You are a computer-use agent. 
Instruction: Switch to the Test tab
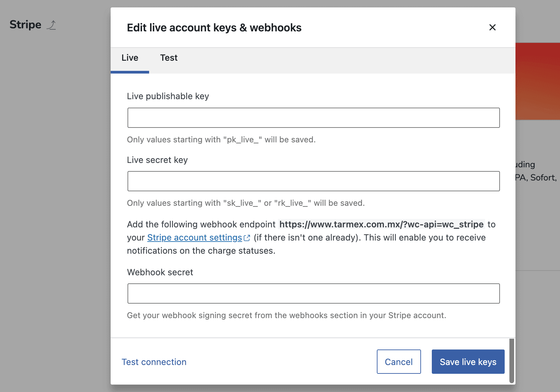click(169, 58)
